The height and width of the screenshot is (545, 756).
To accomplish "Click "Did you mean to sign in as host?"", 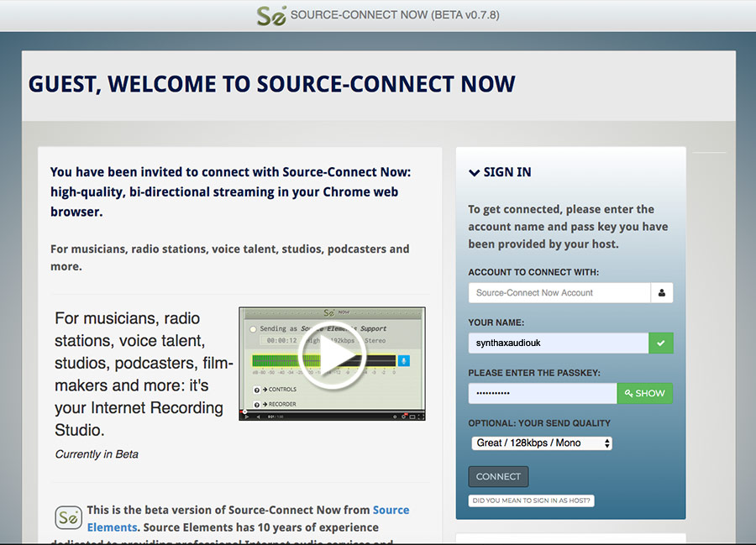I will click(x=532, y=500).
